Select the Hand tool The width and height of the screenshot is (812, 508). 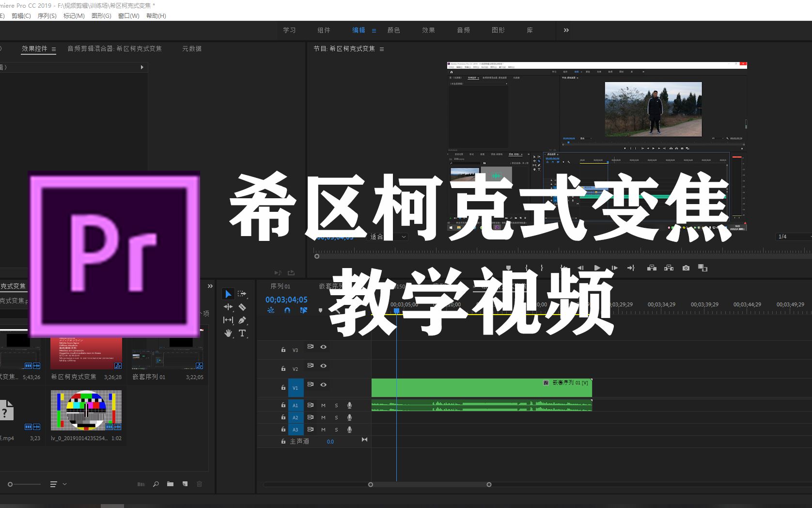click(228, 333)
